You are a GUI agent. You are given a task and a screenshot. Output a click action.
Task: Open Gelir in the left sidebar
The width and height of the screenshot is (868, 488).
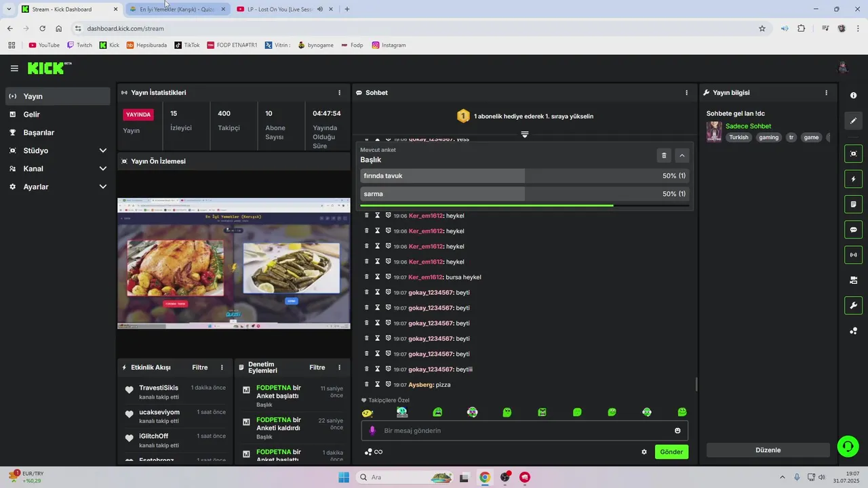point(58,115)
